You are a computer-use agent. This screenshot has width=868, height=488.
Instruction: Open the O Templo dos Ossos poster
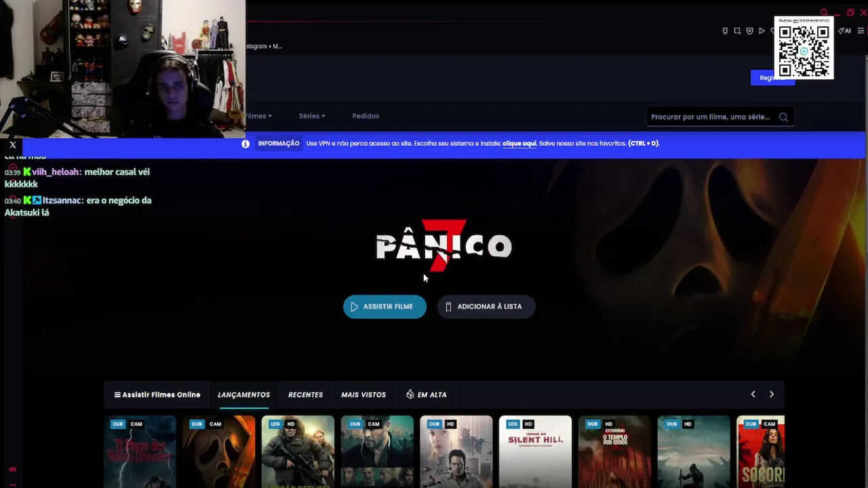tap(614, 451)
